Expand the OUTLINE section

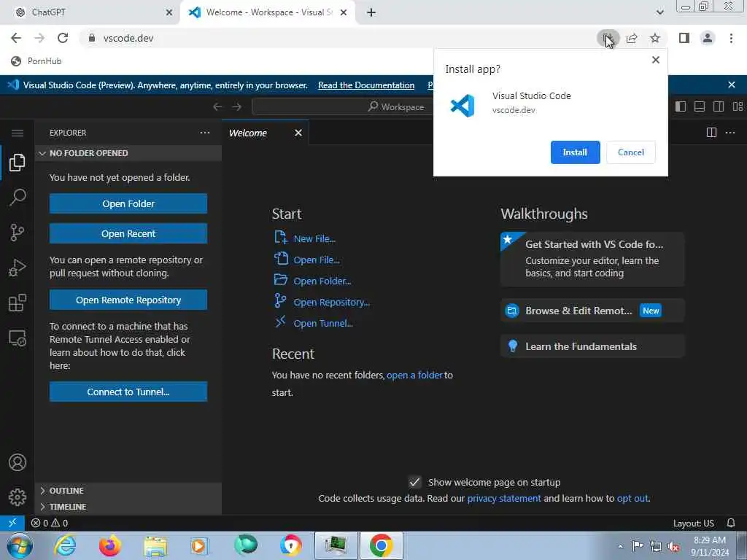(128, 491)
